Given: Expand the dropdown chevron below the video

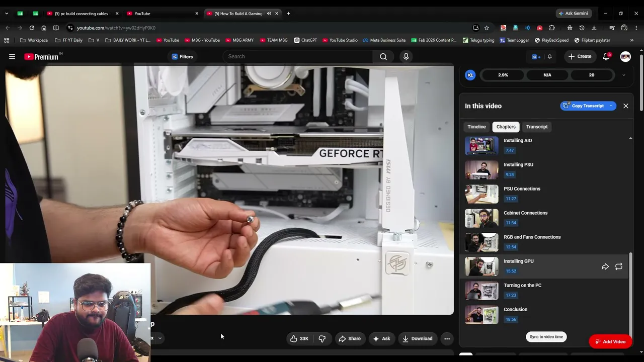Looking at the screenshot, I should coord(159,338).
